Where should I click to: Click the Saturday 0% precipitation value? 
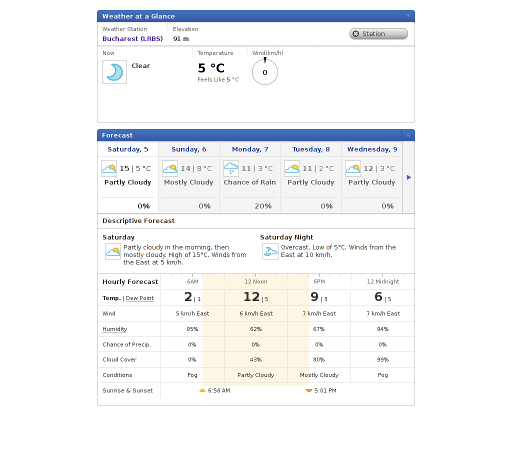pyautogui.click(x=144, y=206)
